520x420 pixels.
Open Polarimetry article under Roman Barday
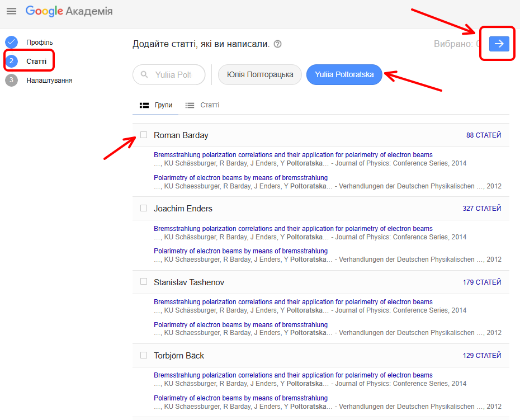(241, 177)
